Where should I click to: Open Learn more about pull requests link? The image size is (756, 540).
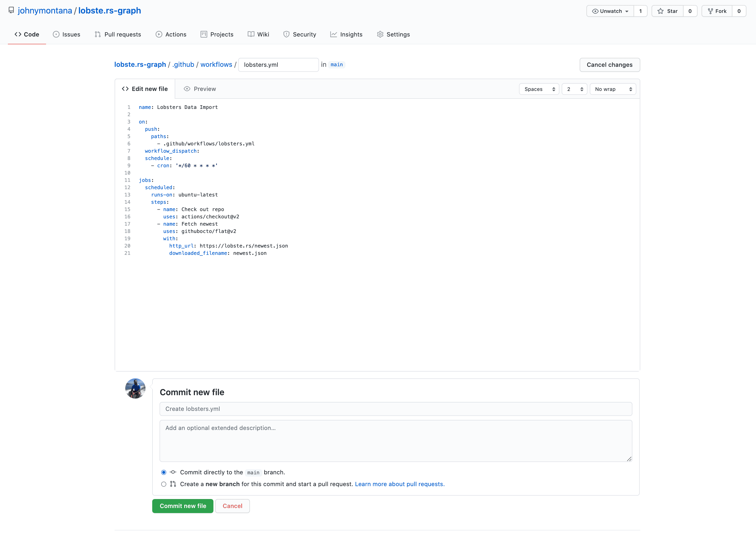tap(400, 484)
